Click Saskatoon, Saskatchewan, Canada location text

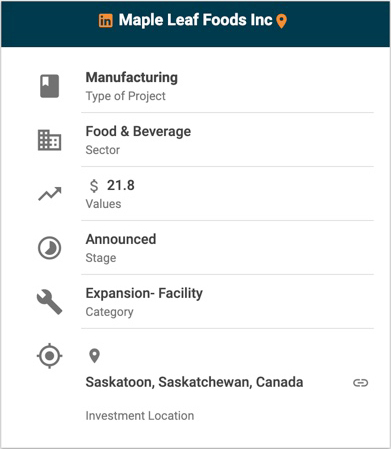tap(194, 382)
